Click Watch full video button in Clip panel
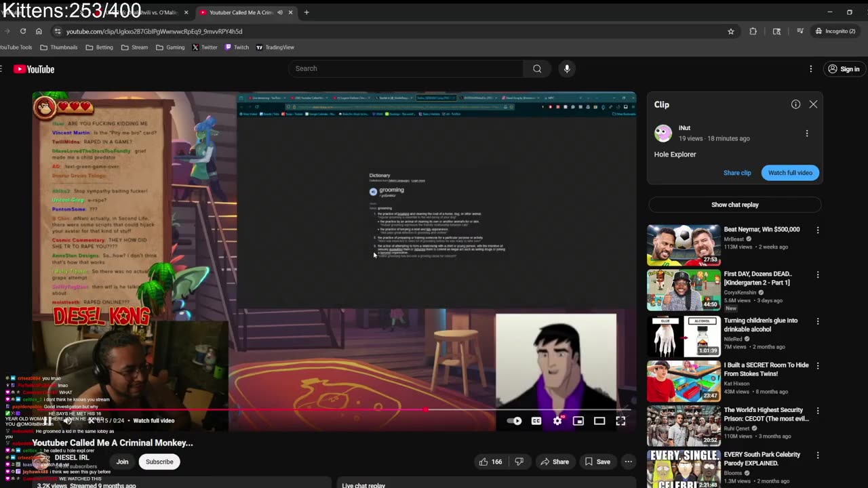 [790, 173]
